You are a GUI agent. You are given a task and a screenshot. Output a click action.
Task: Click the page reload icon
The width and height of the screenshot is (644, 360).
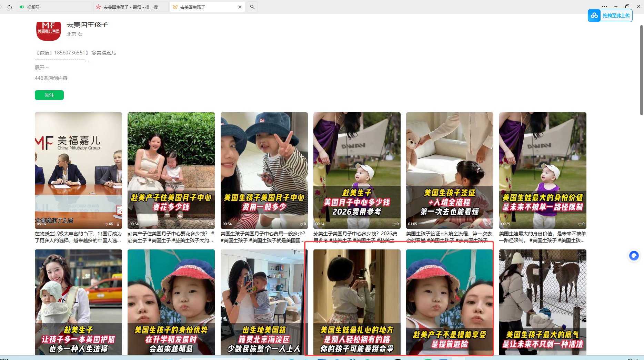[x=10, y=7]
